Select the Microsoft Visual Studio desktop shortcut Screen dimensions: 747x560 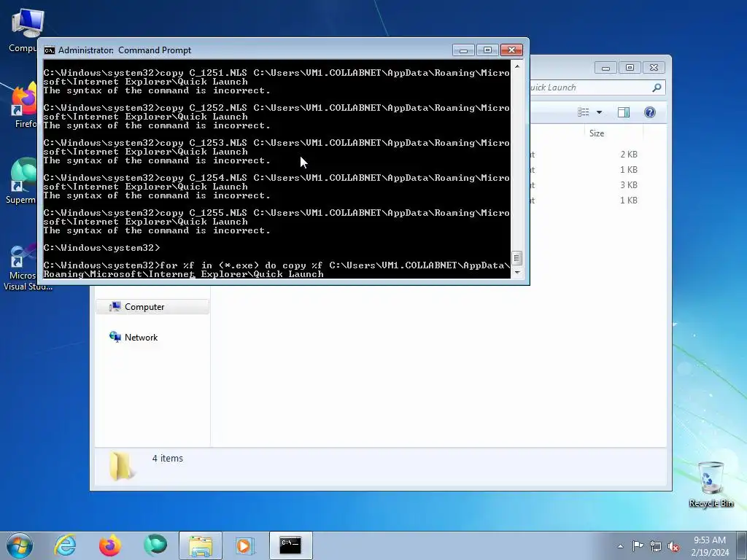tap(22, 268)
